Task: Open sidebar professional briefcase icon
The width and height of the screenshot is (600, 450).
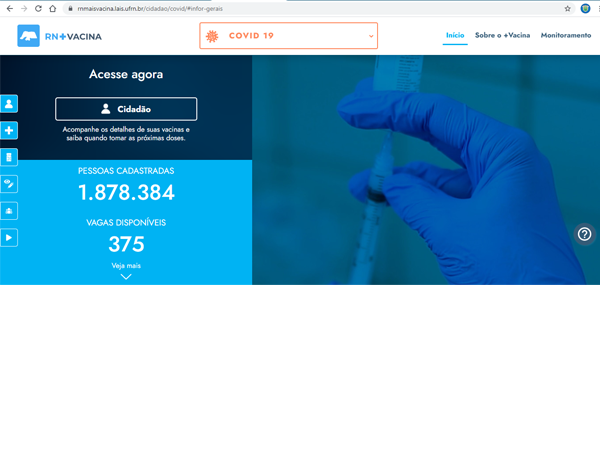Action: click(9, 211)
